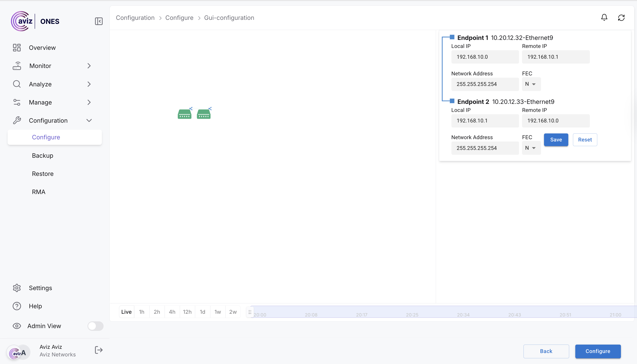The height and width of the screenshot is (364, 637).
Task: Select the right green switch device icon
Action: point(204,114)
